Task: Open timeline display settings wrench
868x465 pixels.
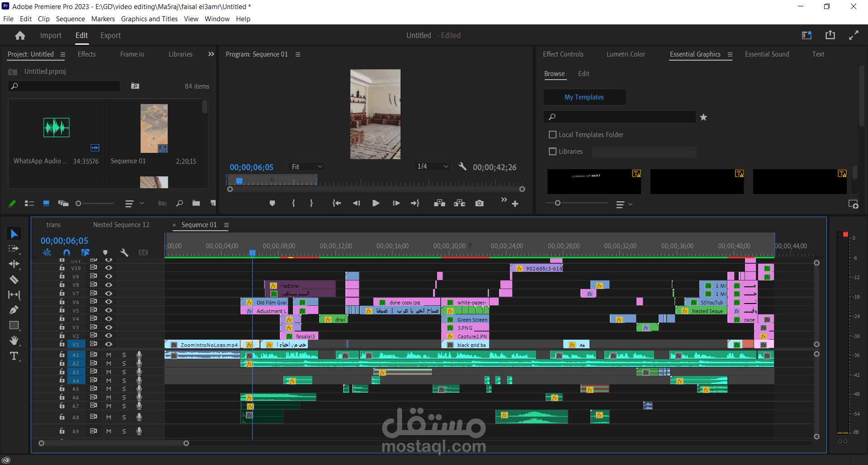Action: (x=124, y=252)
